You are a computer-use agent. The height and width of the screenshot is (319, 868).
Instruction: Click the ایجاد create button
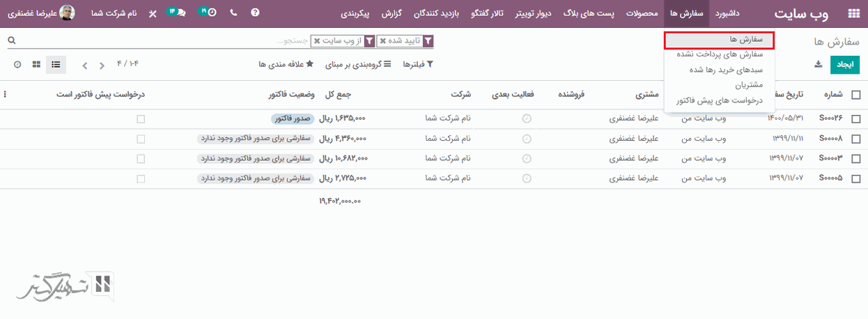[x=845, y=65]
